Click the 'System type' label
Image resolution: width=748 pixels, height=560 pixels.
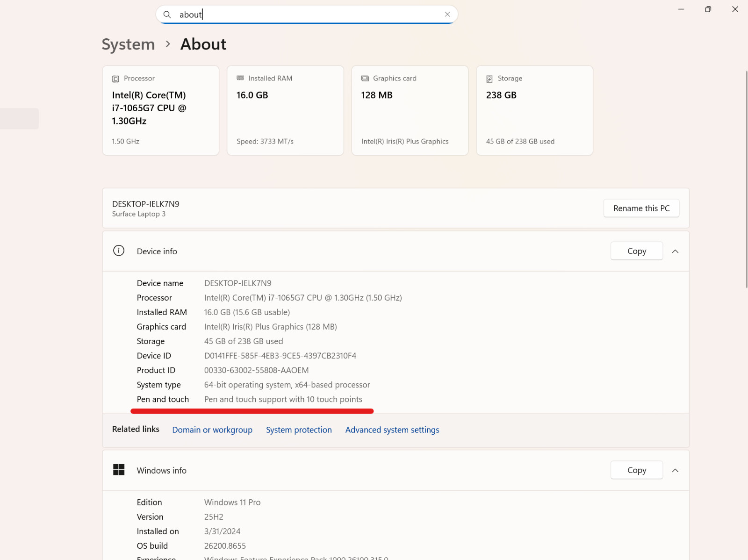(x=159, y=385)
